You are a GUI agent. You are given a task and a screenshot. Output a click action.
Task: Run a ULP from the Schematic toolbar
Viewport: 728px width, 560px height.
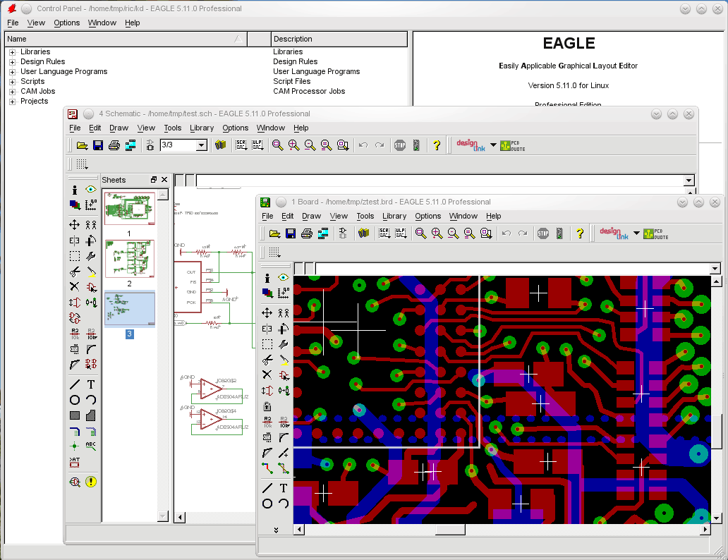tap(257, 145)
